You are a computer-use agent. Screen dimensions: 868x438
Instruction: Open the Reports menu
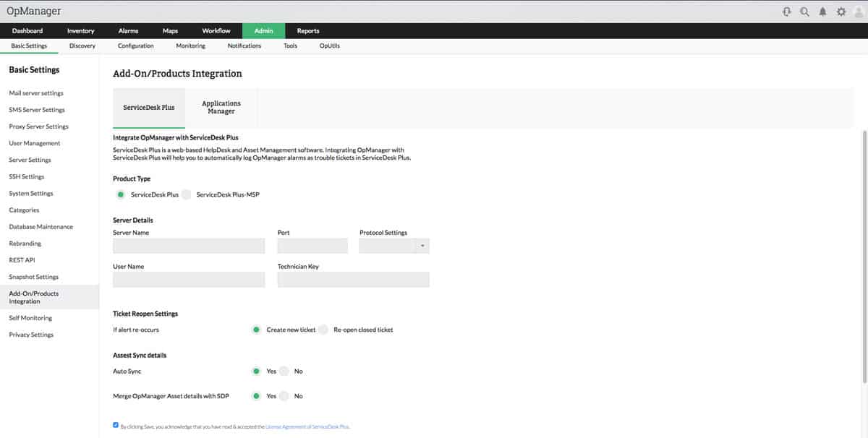pos(308,31)
